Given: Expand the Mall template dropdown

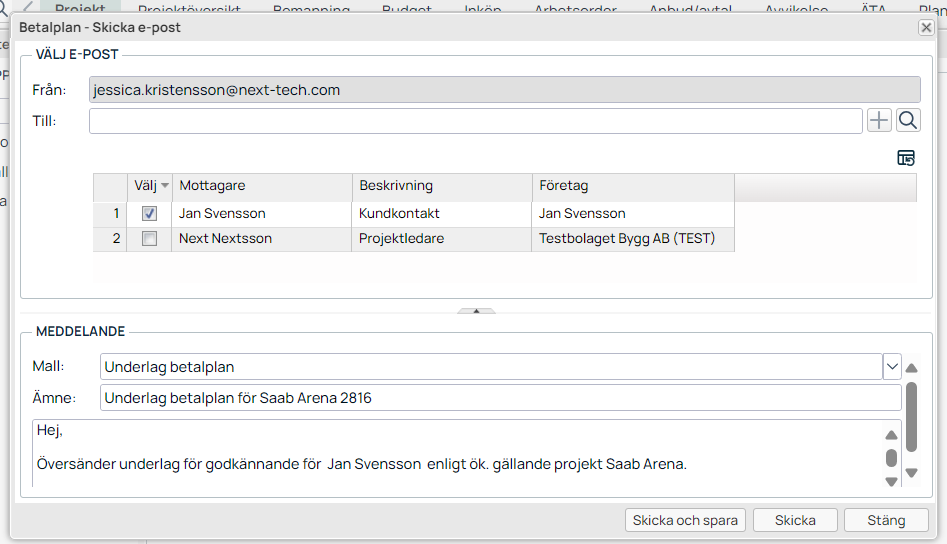Looking at the screenshot, I should coord(892,366).
